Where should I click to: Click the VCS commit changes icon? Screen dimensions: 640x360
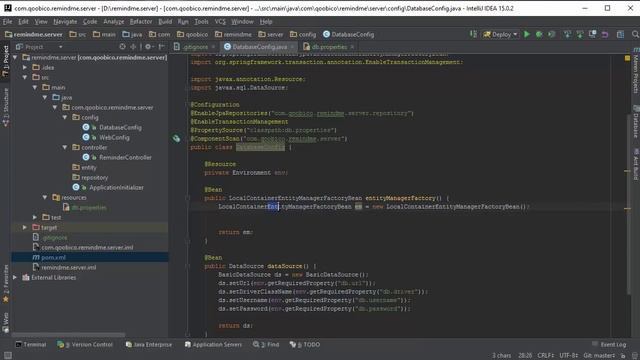coord(580,34)
